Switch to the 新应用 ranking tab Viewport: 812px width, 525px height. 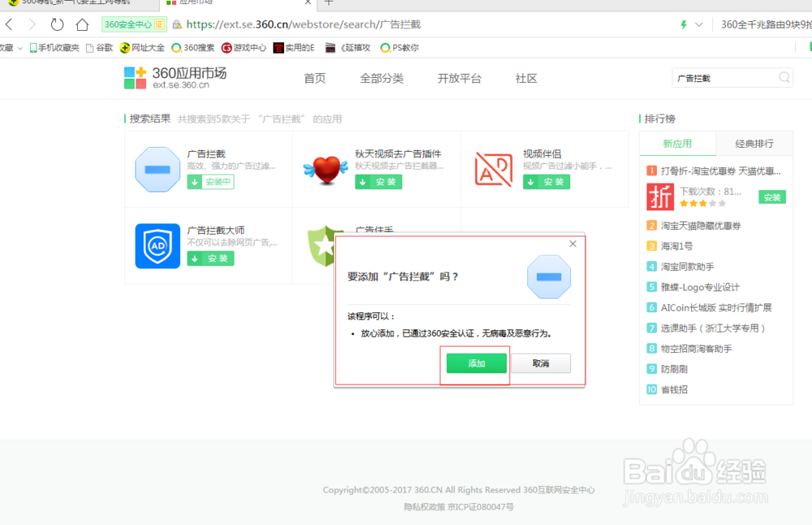pyautogui.click(x=677, y=144)
